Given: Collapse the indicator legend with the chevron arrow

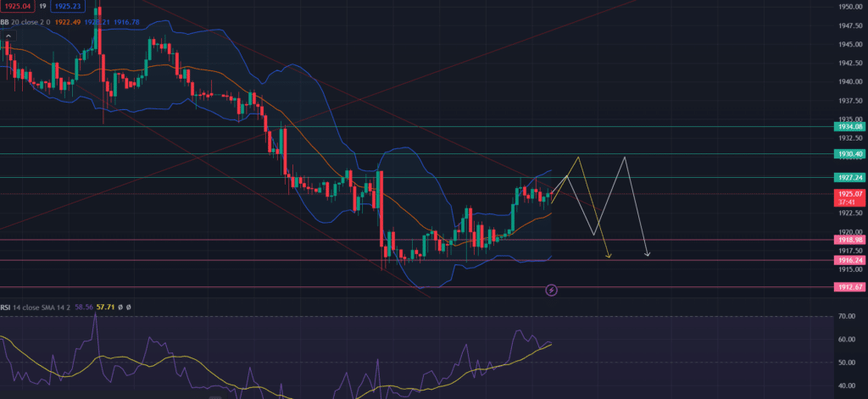Looking at the screenshot, I should point(8,36).
